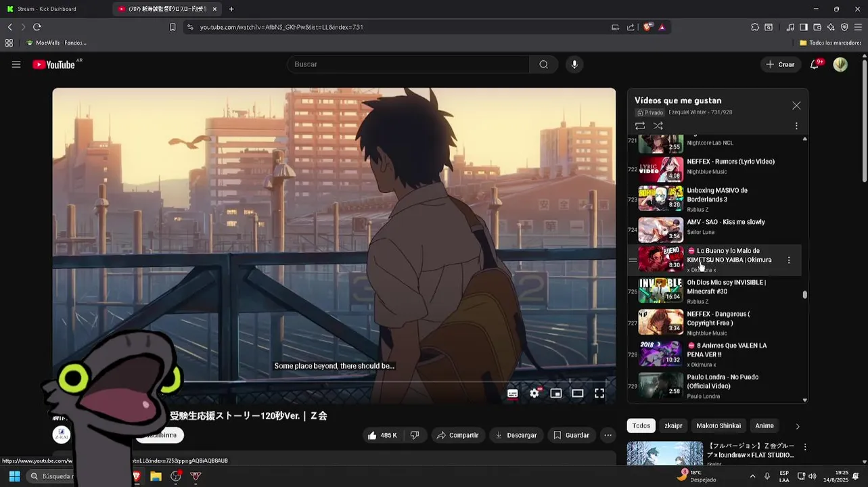The image size is (868, 487).
Task: Open Windows Start menu
Action: 14,476
